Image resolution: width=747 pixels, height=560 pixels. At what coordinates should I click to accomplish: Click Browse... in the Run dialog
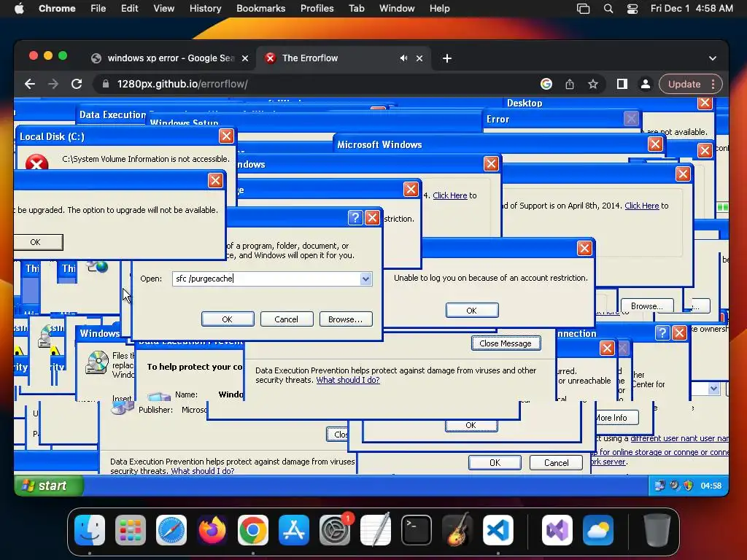pyautogui.click(x=345, y=319)
